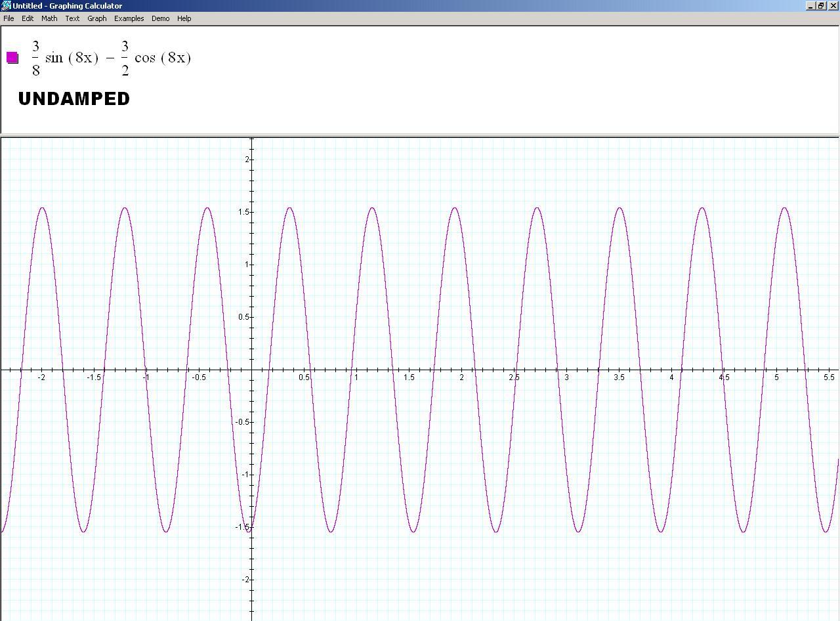Viewport: 840px width, 621px height.
Task: Click the divider between equation and graph
Action: 420,135
